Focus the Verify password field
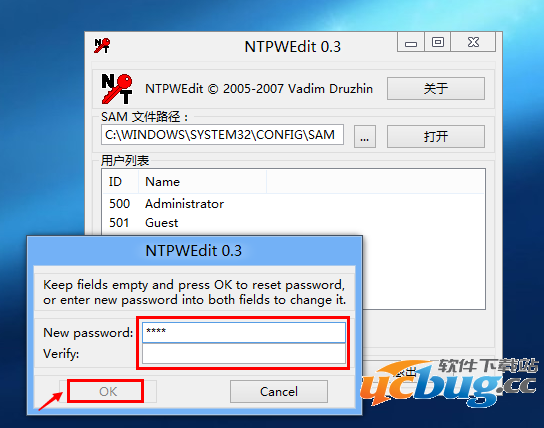 pyautogui.click(x=244, y=353)
